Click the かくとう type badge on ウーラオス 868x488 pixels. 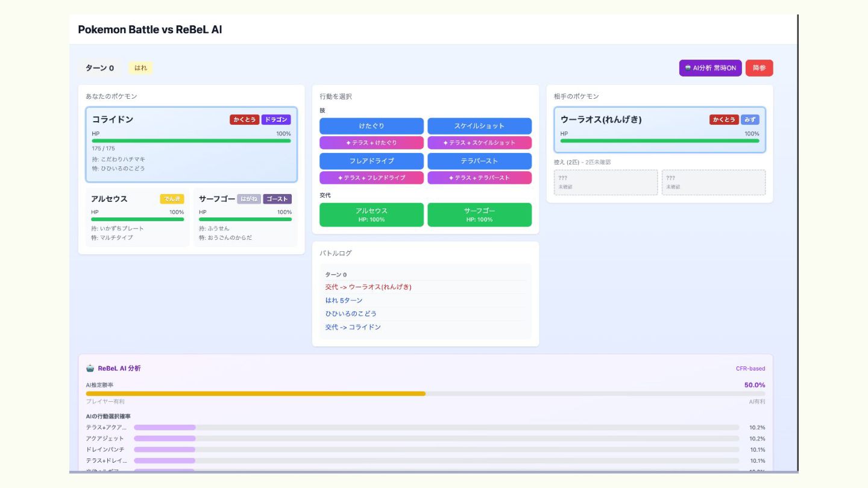coord(724,120)
